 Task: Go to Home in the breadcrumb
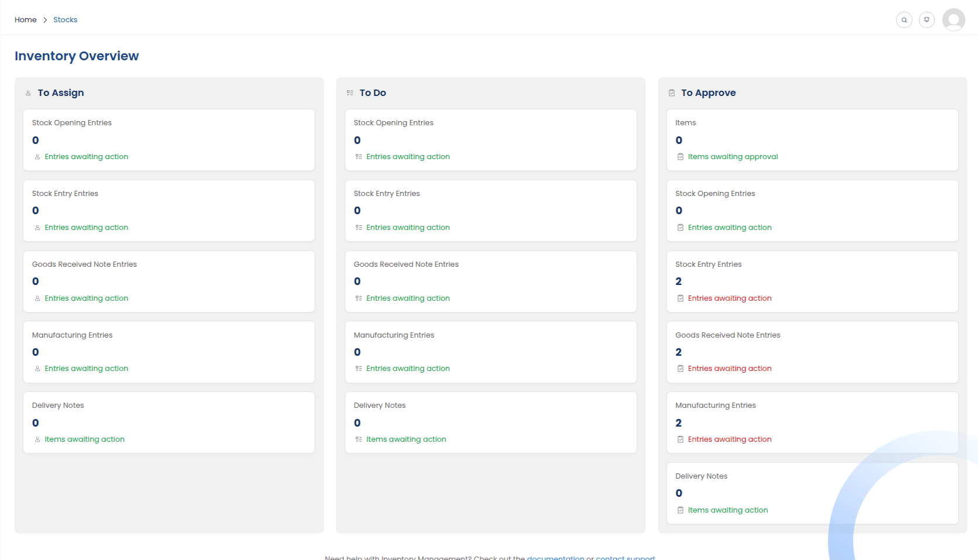point(26,20)
